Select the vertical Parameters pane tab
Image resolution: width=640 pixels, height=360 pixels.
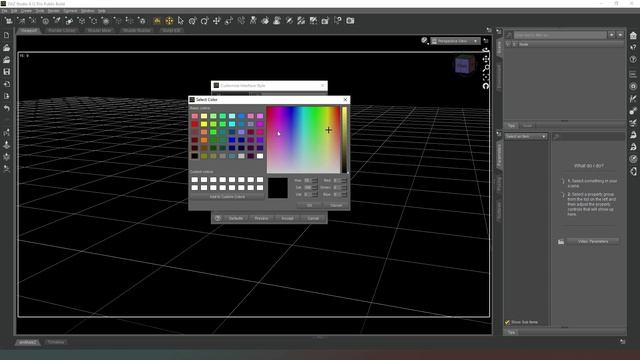coord(499,155)
